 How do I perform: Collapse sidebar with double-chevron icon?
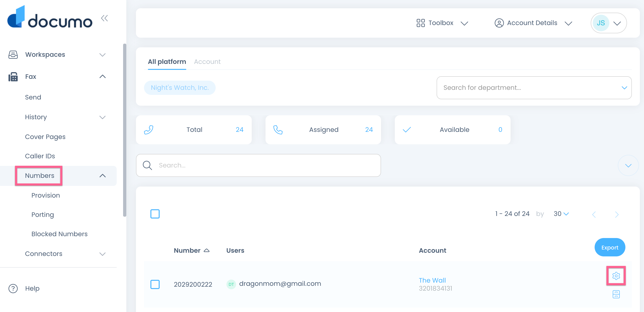pos(105,18)
